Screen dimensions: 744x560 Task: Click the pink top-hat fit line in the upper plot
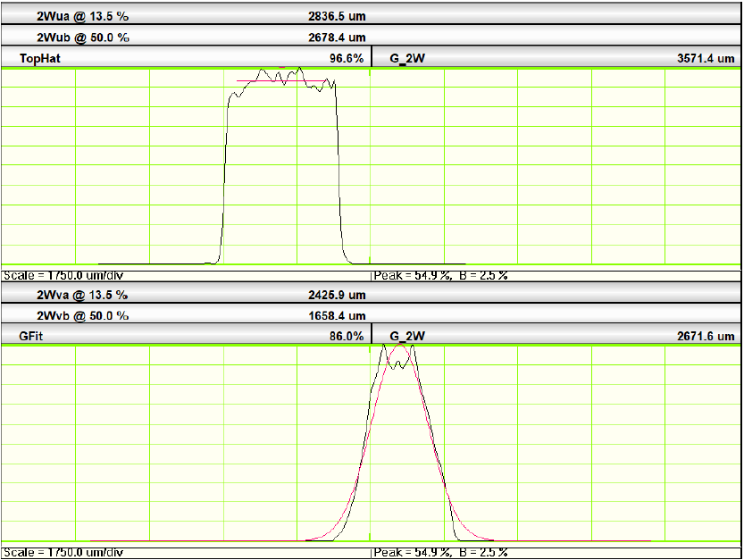coord(280,81)
